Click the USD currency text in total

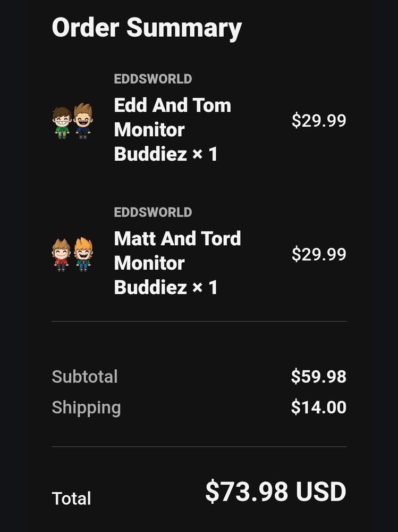(321, 492)
